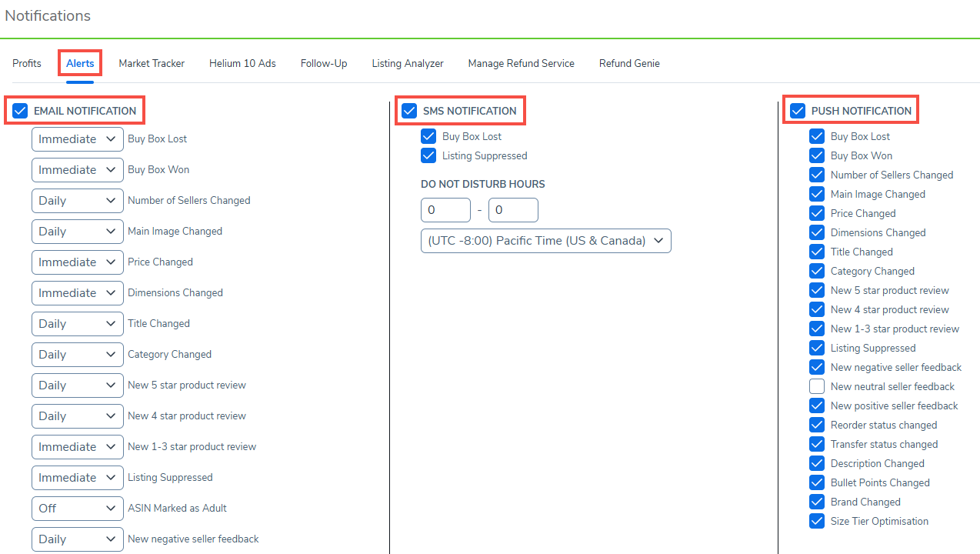This screenshot has height=554, width=980.
Task: Disable push alert for Size Tier Optimisation
Action: 817,521
